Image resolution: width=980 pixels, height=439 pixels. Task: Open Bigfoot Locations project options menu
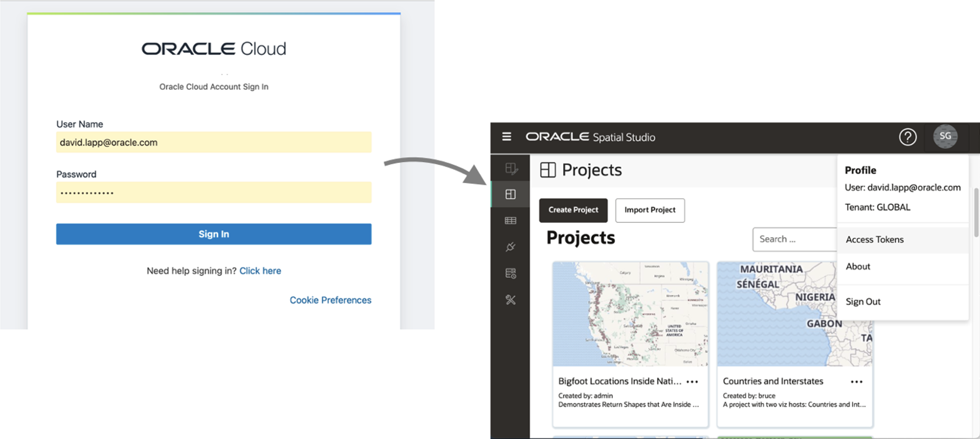click(x=692, y=382)
